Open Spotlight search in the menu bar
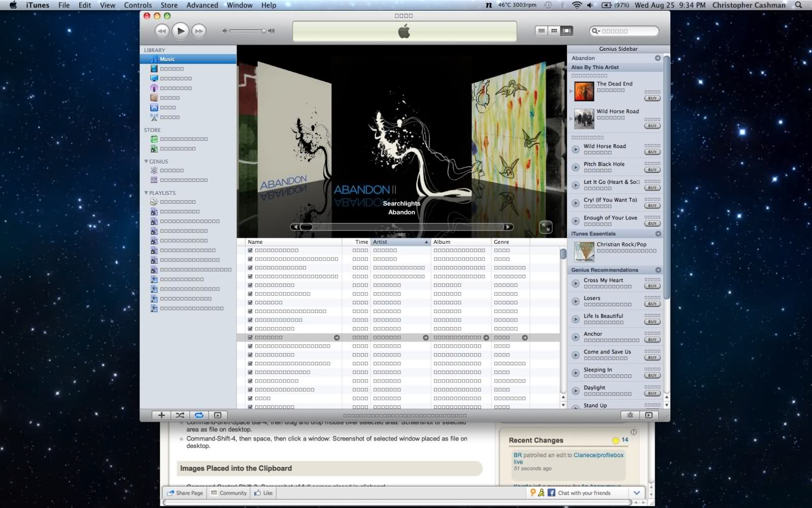Image resolution: width=812 pixels, height=508 pixels. coord(798,5)
